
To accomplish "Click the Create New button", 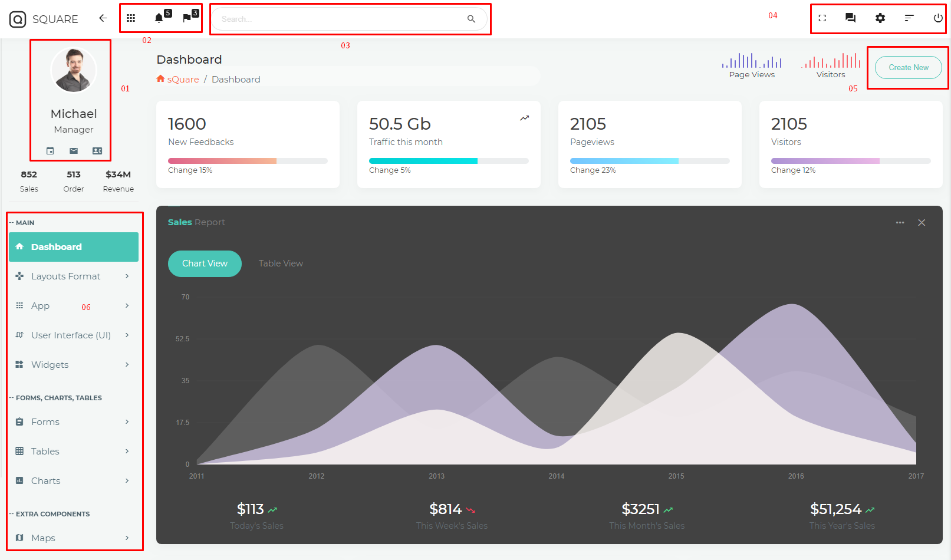I will [x=908, y=68].
